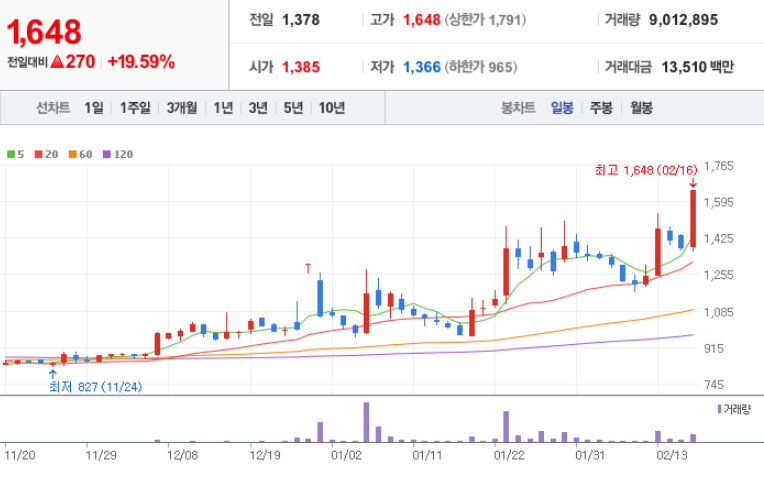The width and height of the screenshot is (764, 478).
Task: Click the 11/20 date axis label
Action: (19, 455)
